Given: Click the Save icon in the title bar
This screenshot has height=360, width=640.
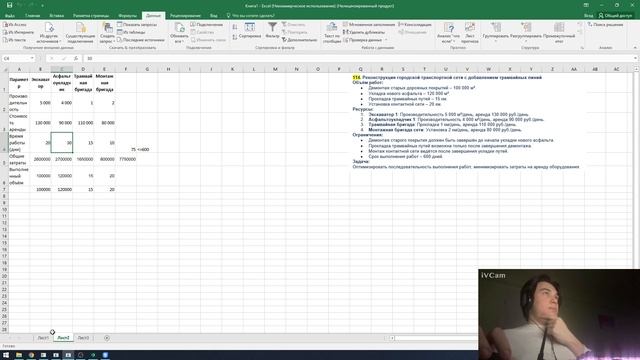Looking at the screenshot, I should click(x=9, y=5).
